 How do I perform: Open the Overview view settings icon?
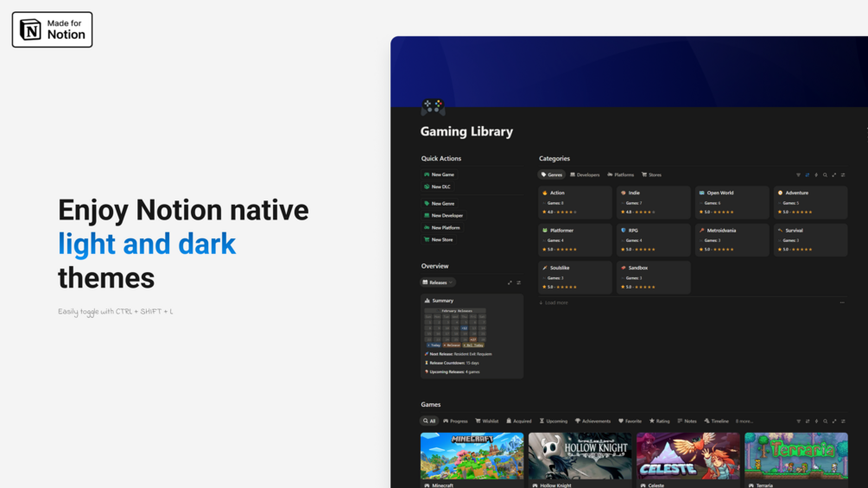519,282
